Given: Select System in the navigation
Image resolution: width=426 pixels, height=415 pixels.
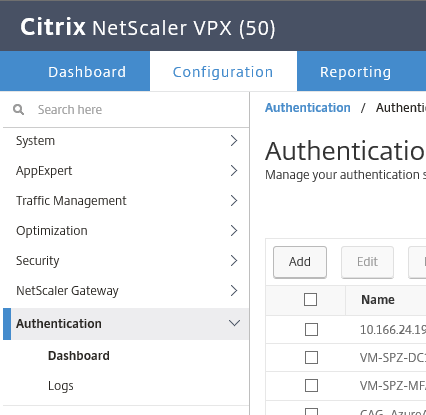Looking at the screenshot, I should tap(35, 141).
